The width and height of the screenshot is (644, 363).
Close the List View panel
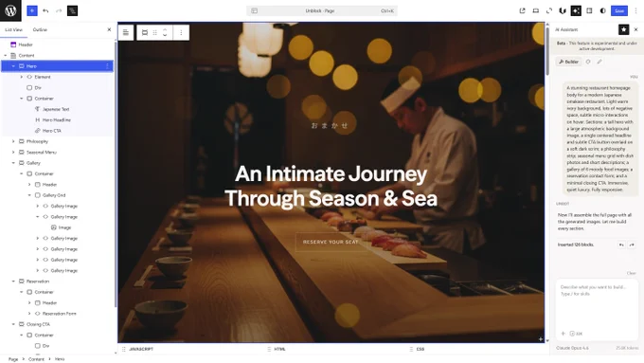(109, 29)
